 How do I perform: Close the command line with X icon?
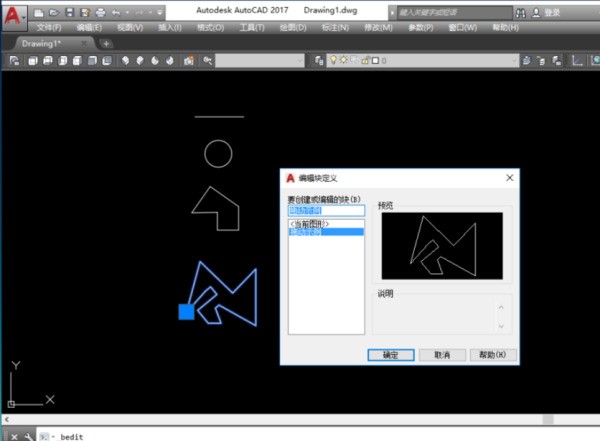(x=13, y=436)
